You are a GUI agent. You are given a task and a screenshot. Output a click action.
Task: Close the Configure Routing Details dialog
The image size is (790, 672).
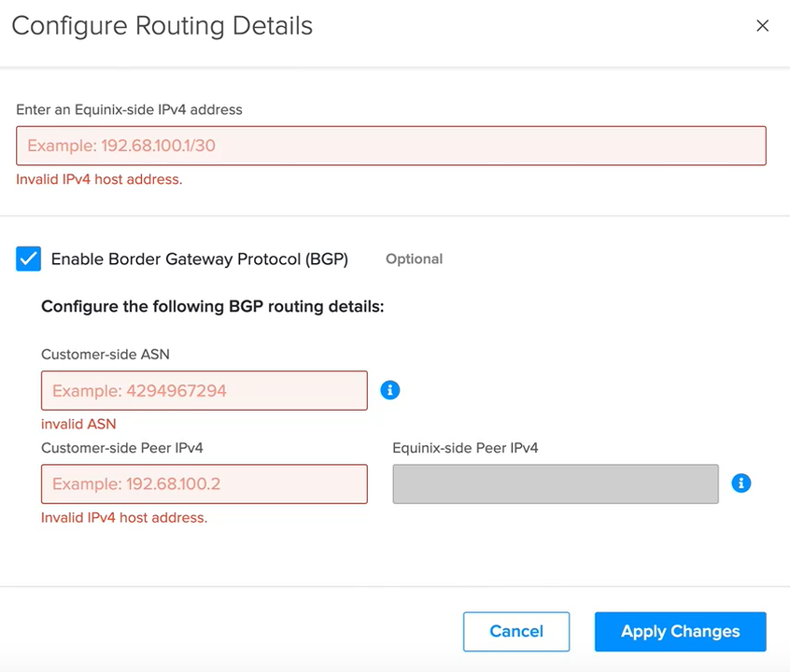coord(762,26)
